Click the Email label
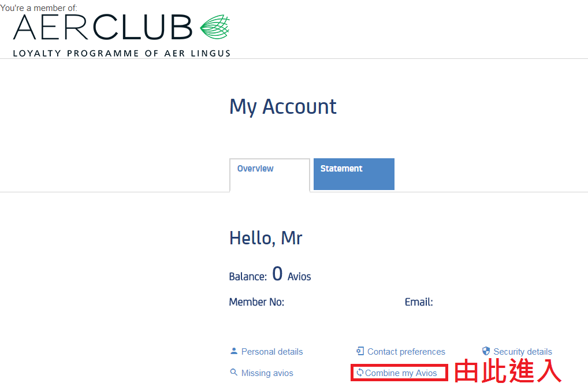 pos(419,302)
